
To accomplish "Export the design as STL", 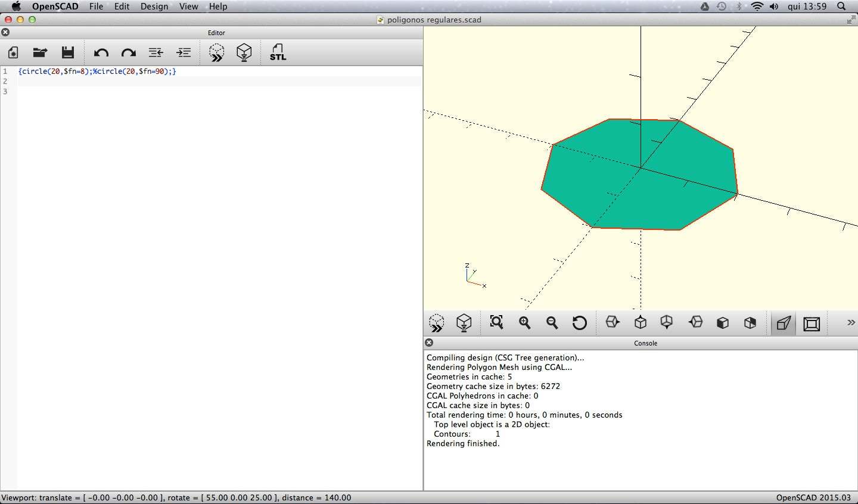I will coord(278,52).
